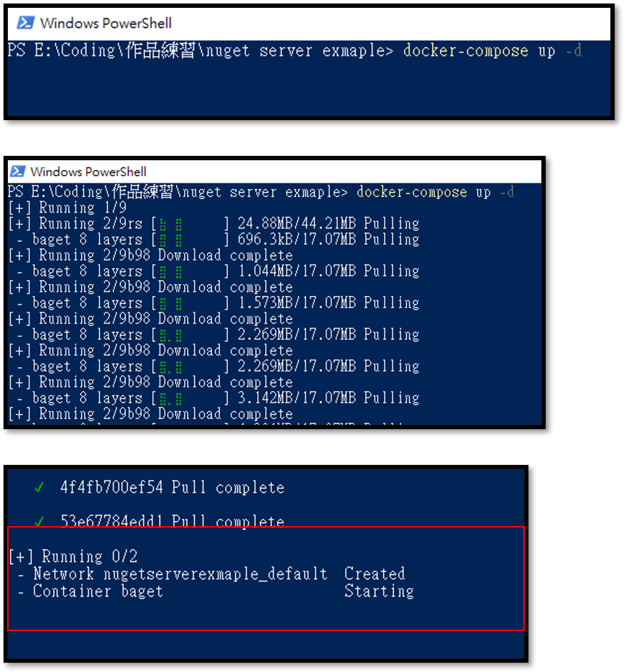Screen dimensions: 624x672
Task: Click the green checkmark beside 4f4fb700ef54
Action: pos(39,488)
